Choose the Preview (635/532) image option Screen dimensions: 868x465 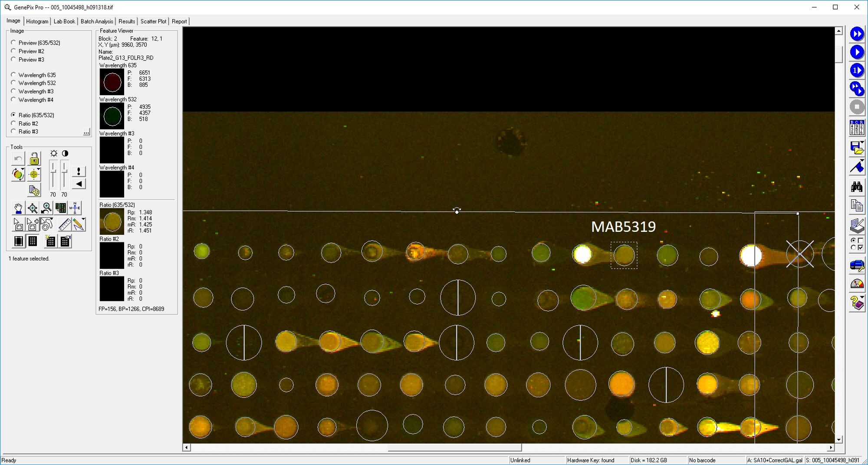(13, 43)
